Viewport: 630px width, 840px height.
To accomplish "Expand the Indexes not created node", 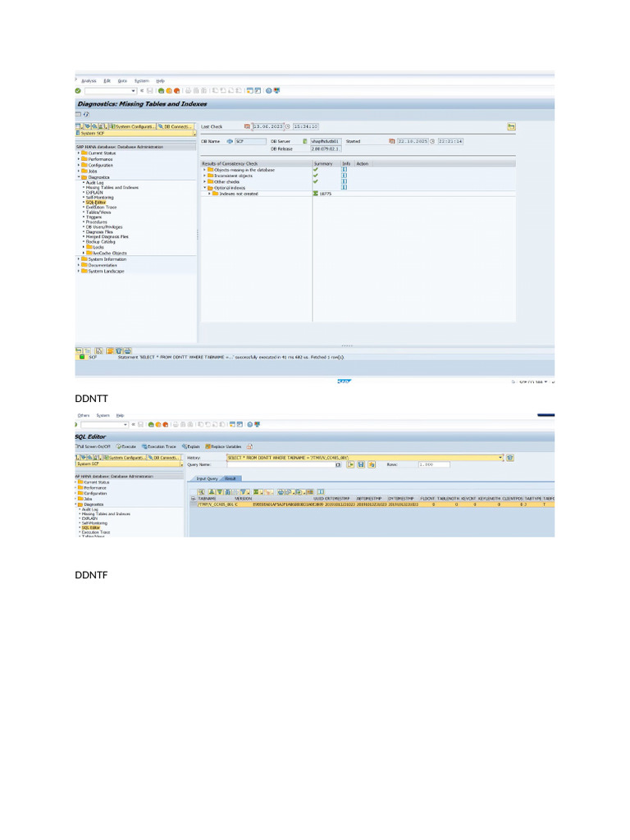I will (209, 194).
